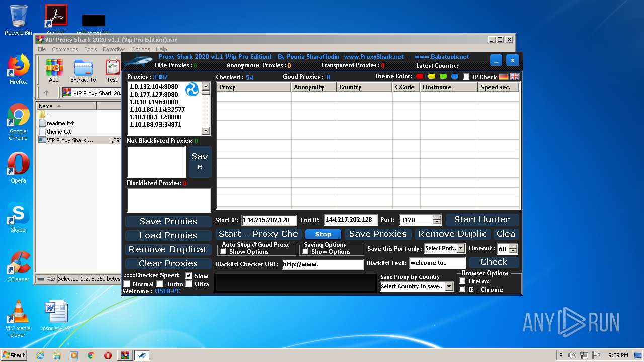Click in Start IP field

click(269, 220)
